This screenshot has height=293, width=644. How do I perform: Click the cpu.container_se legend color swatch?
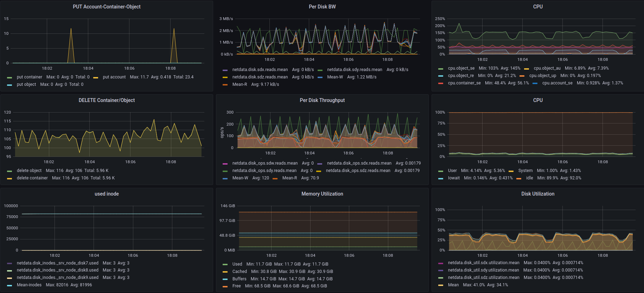(441, 83)
